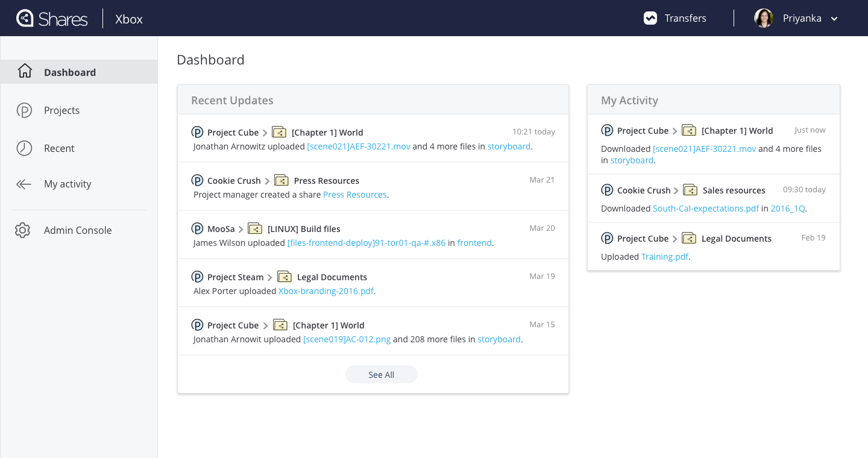Click project icon beside MooSa

(x=197, y=228)
